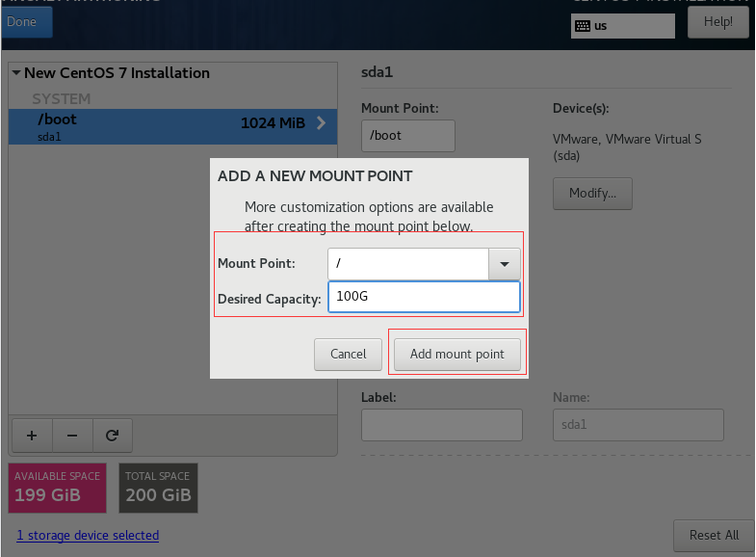Click Modify... devices button

[x=592, y=194]
